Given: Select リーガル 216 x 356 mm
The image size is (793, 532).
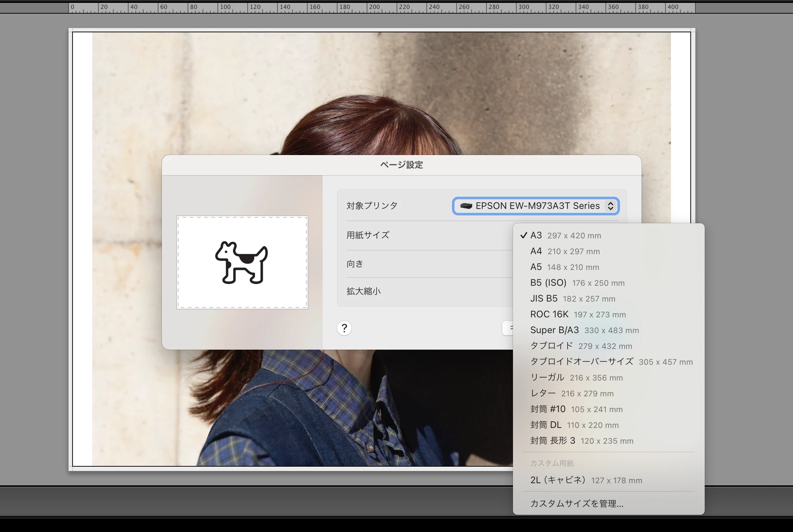Looking at the screenshot, I should (x=576, y=378).
